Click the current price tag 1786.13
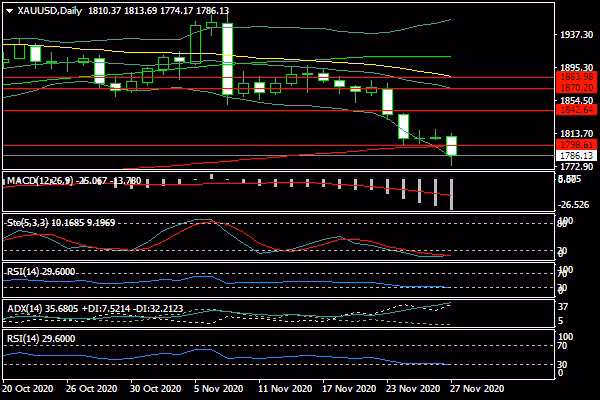Image resolution: width=600 pixels, height=400 pixels. pos(576,156)
